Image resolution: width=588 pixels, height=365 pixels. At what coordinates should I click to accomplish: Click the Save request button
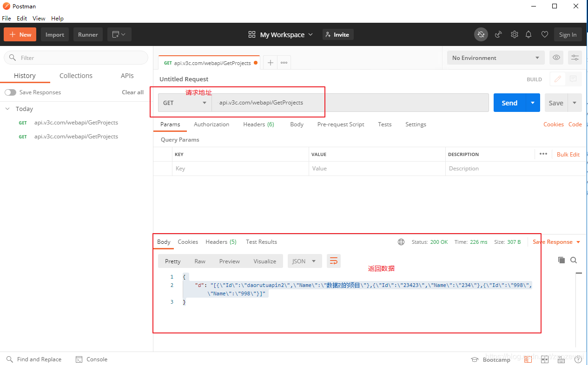[x=556, y=103]
